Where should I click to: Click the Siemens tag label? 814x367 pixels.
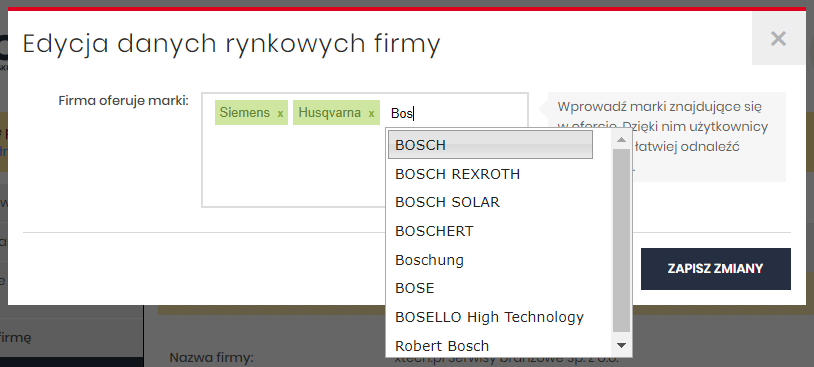click(245, 113)
